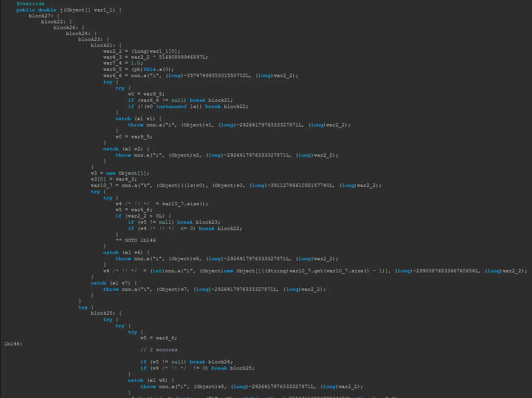Select the 'block24: {' label declaration
532x398 pixels.
[x=81, y=34]
